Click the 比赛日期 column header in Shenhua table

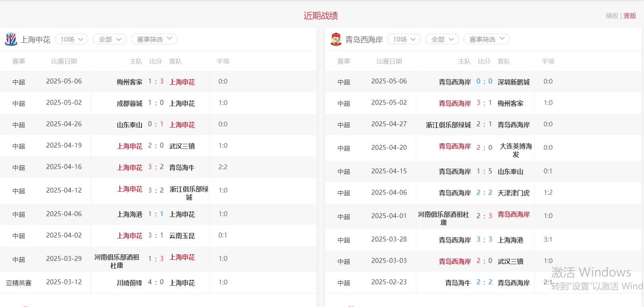click(x=64, y=61)
